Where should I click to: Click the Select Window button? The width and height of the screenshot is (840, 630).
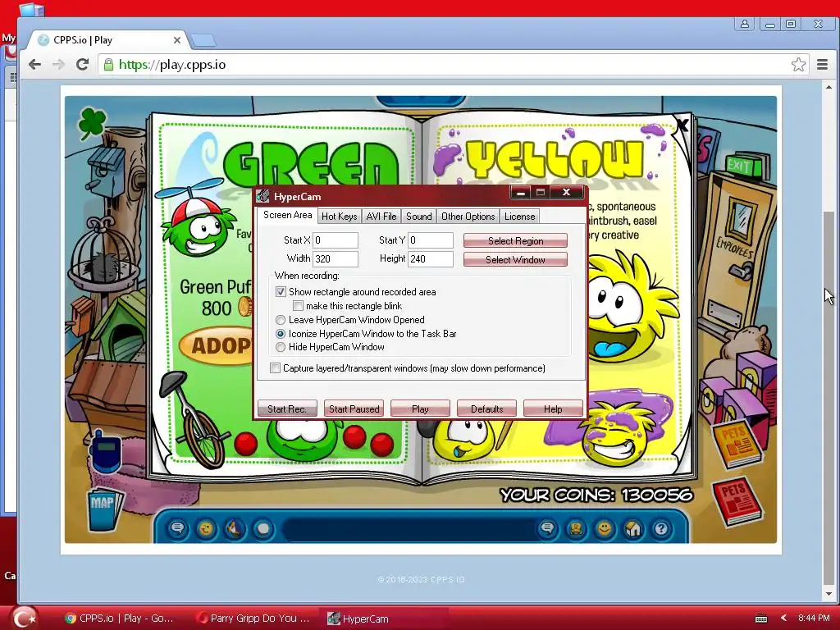coord(515,259)
